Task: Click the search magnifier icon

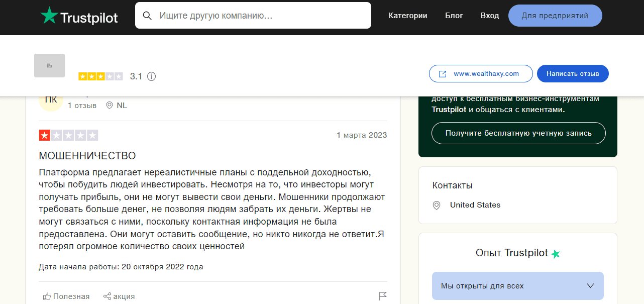Action: (x=147, y=16)
